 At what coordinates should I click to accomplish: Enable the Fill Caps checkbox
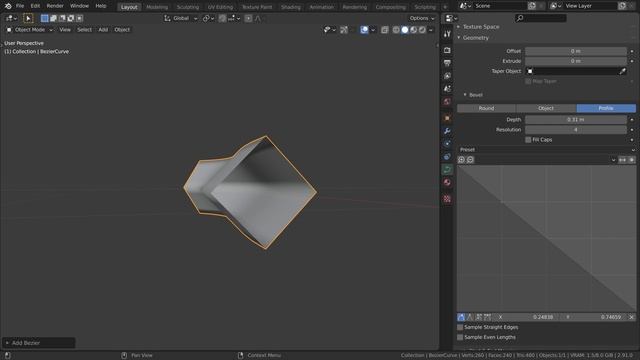pos(528,140)
